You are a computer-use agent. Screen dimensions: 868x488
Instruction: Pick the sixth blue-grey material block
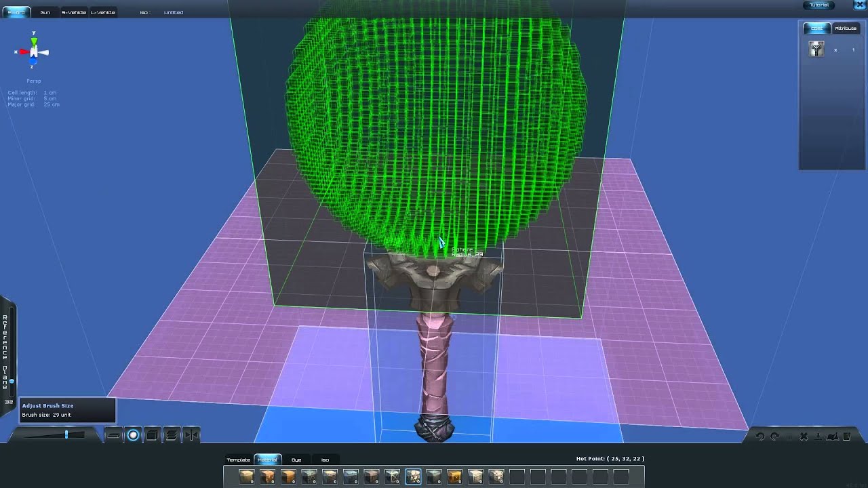pos(351,476)
